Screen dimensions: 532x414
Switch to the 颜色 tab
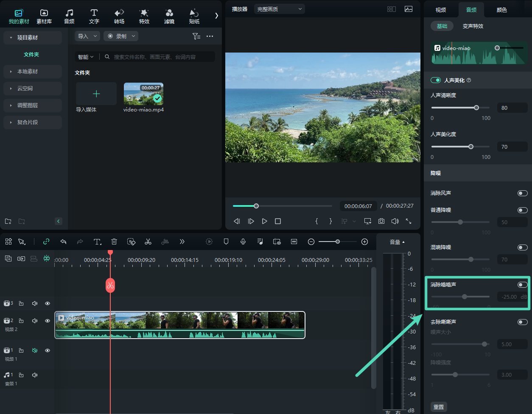(x=501, y=10)
